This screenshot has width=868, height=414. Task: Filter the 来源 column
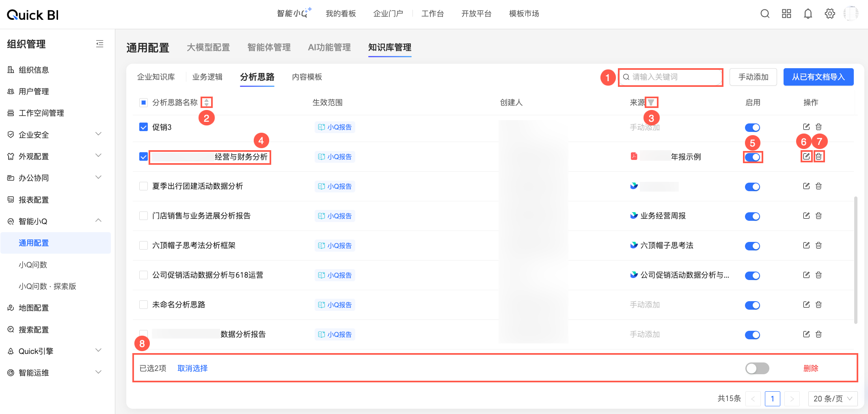pos(651,102)
